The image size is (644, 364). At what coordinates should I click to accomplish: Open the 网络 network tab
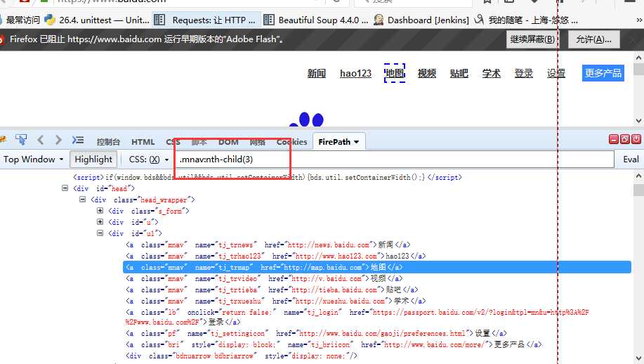click(257, 142)
